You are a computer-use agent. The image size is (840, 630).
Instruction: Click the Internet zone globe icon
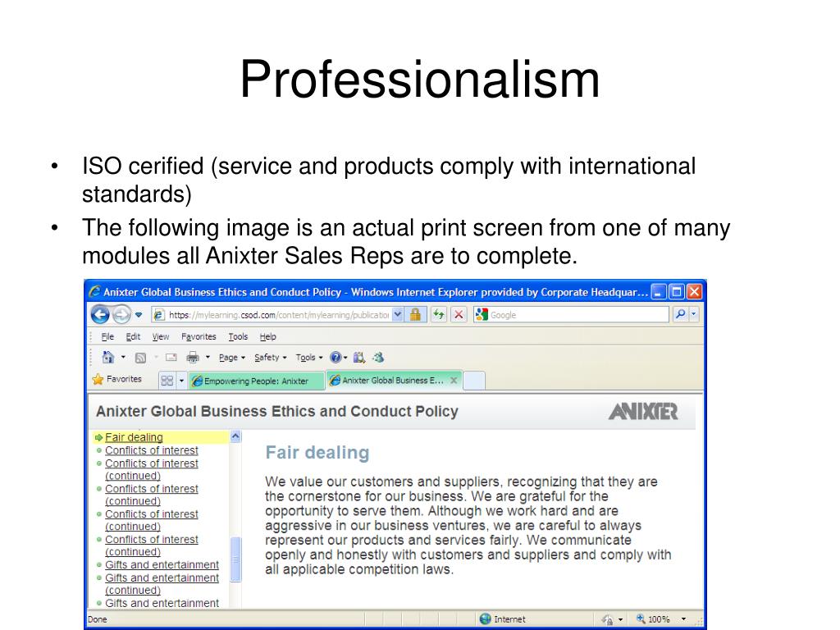tap(486, 619)
